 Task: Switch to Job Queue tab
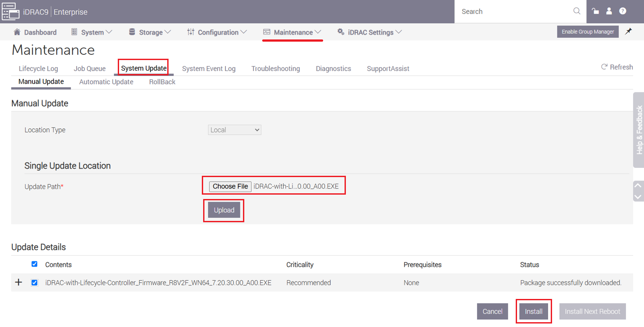(x=90, y=69)
